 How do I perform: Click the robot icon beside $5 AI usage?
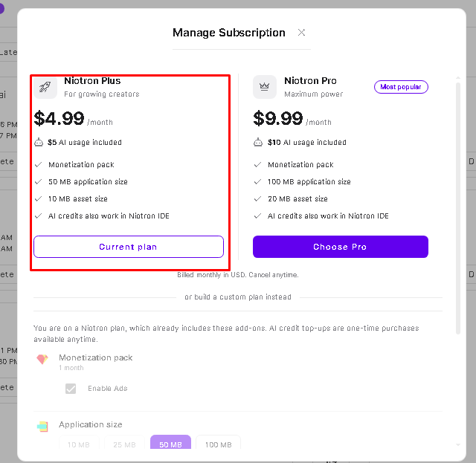point(39,142)
